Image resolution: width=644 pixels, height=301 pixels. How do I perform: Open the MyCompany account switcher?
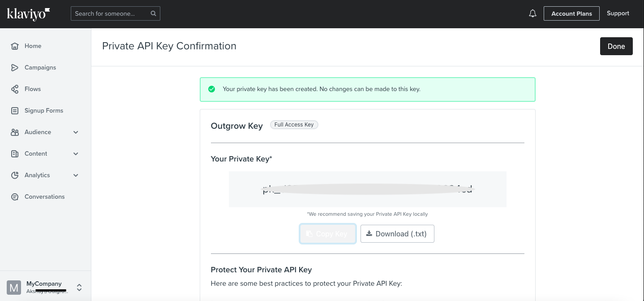click(79, 288)
